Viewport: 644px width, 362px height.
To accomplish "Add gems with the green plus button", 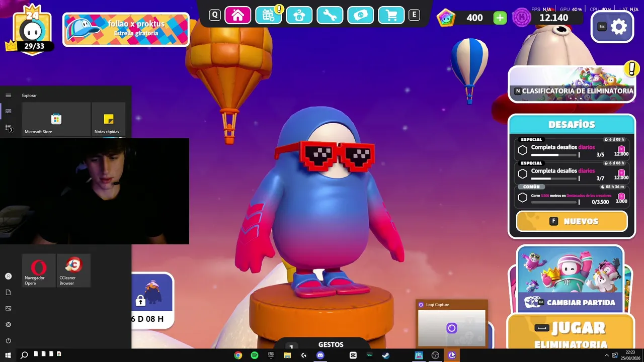I will (x=500, y=18).
